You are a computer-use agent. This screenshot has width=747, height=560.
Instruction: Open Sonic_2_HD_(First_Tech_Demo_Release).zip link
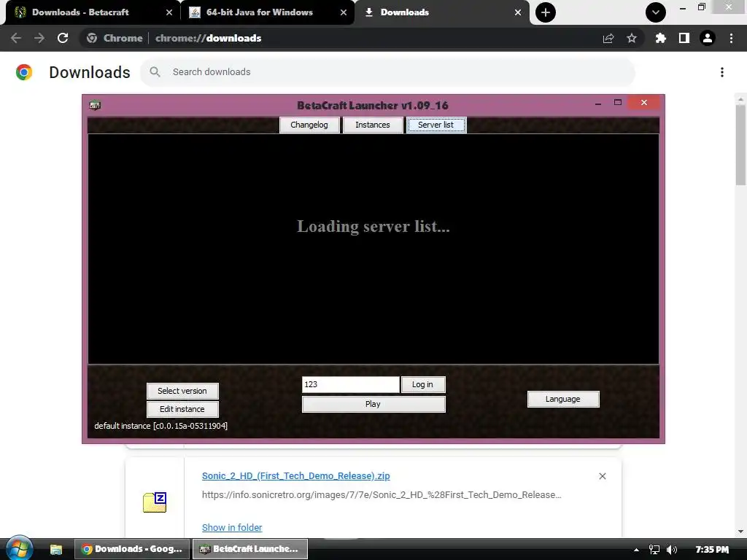click(x=296, y=475)
